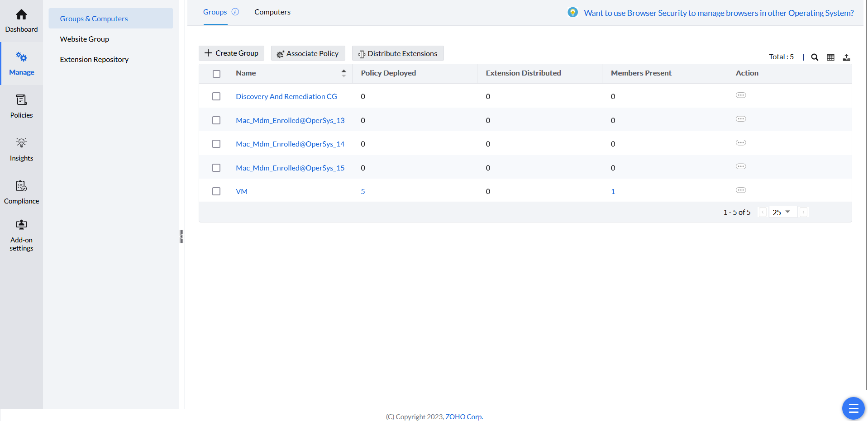Open the Policies sidebar icon
Image resolution: width=868 pixels, height=421 pixels.
[21, 100]
